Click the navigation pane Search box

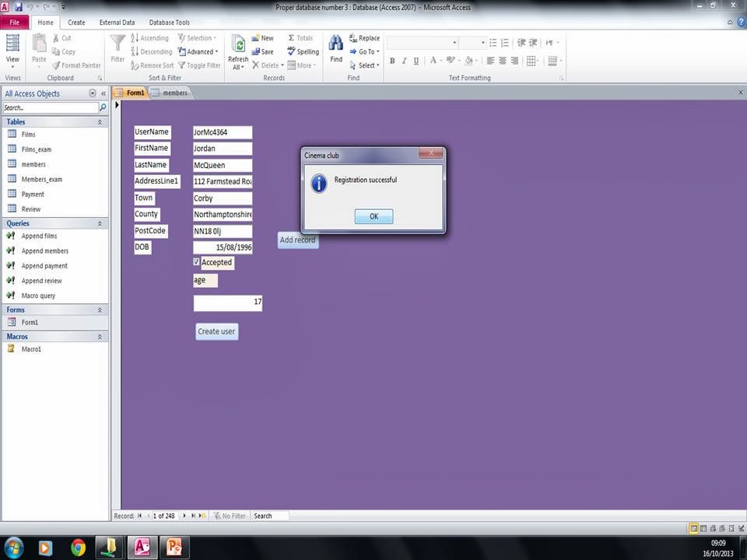pos(51,107)
